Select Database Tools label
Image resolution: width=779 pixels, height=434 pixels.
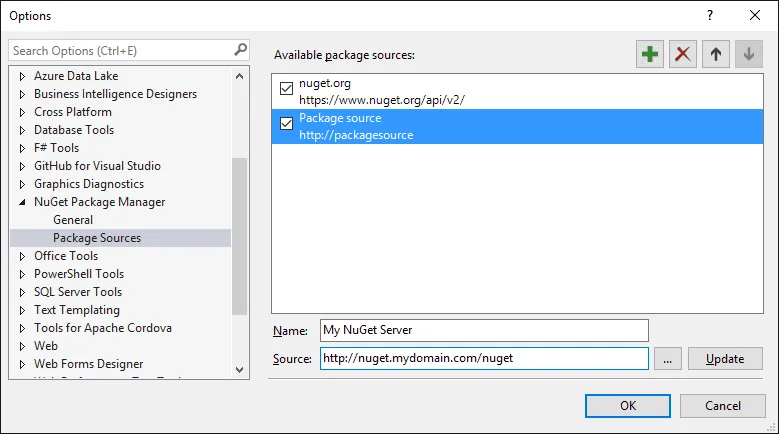tap(74, 130)
